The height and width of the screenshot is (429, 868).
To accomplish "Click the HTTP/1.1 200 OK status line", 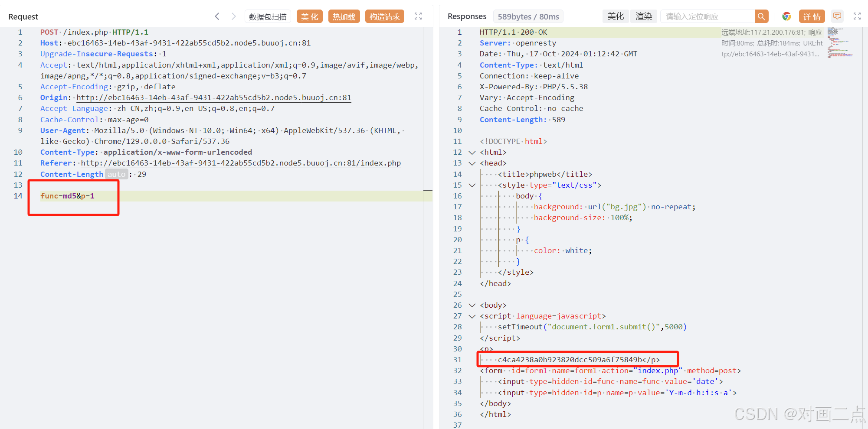I will [x=513, y=32].
